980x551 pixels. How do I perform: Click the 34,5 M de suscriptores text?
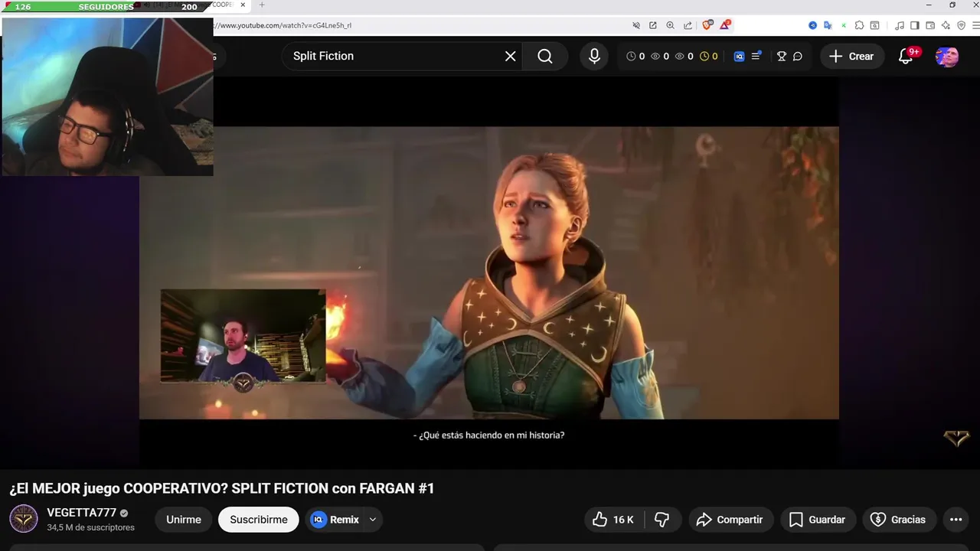coord(90,527)
